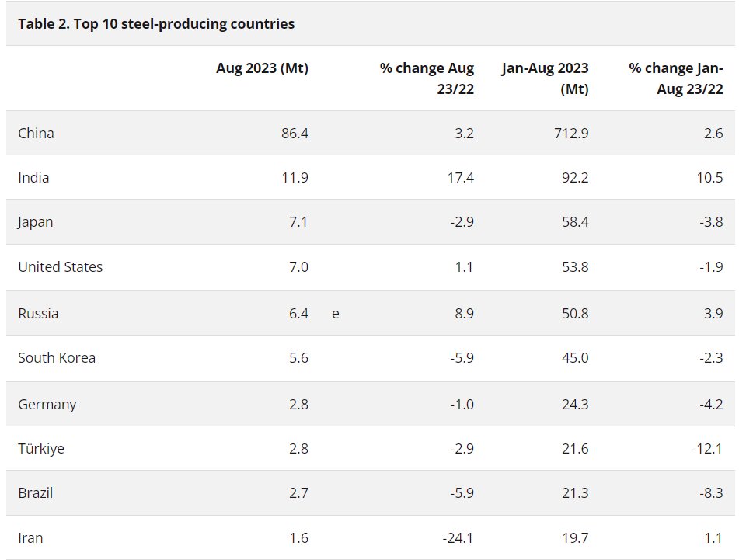This screenshot has height=560, width=739.
Task: Click China's 86.4 Aug 2023 value
Action: 295,133
